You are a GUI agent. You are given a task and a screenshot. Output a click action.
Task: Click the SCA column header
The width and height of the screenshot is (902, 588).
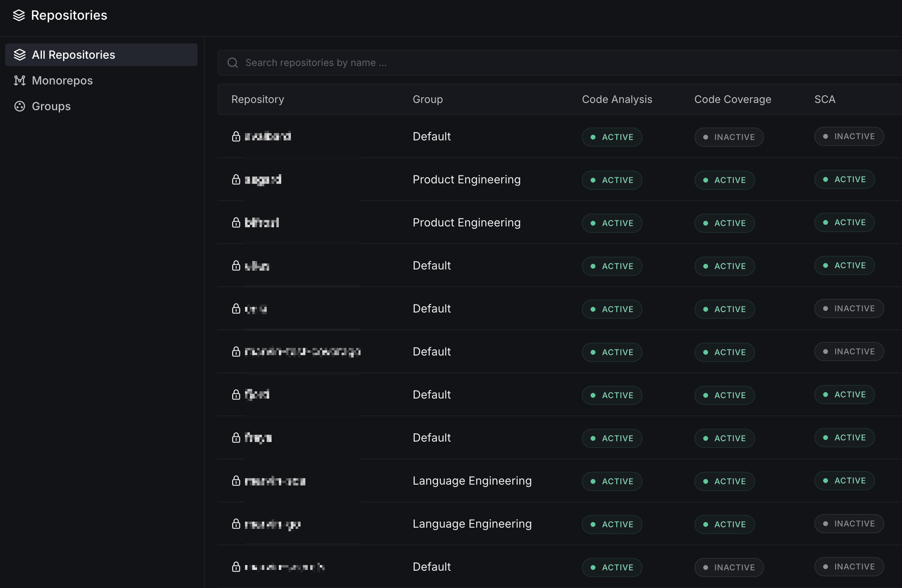click(825, 99)
